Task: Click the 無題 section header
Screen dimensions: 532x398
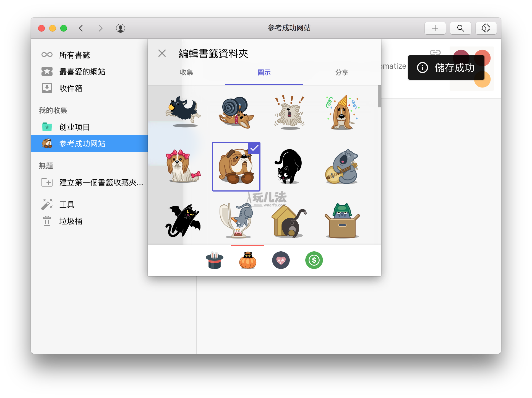Action: click(x=46, y=166)
